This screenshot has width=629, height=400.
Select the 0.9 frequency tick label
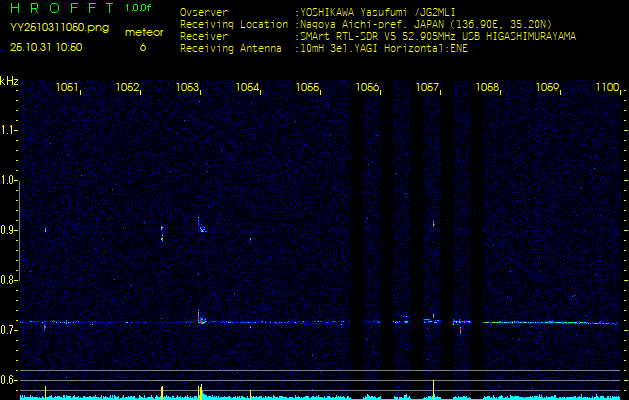coord(9,230)
